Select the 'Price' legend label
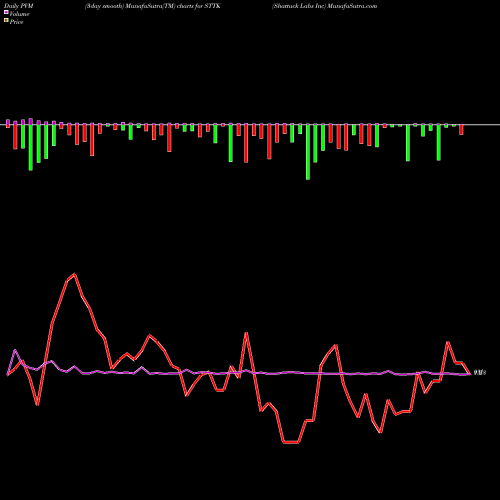500x500 pixels. [16, 22]
